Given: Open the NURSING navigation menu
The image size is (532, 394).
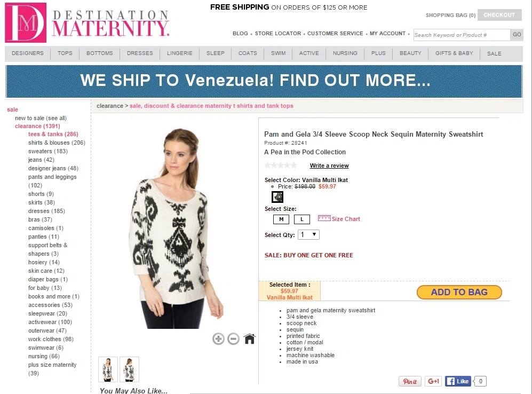Looking at the screenshot, I should (x=345, y=53).
